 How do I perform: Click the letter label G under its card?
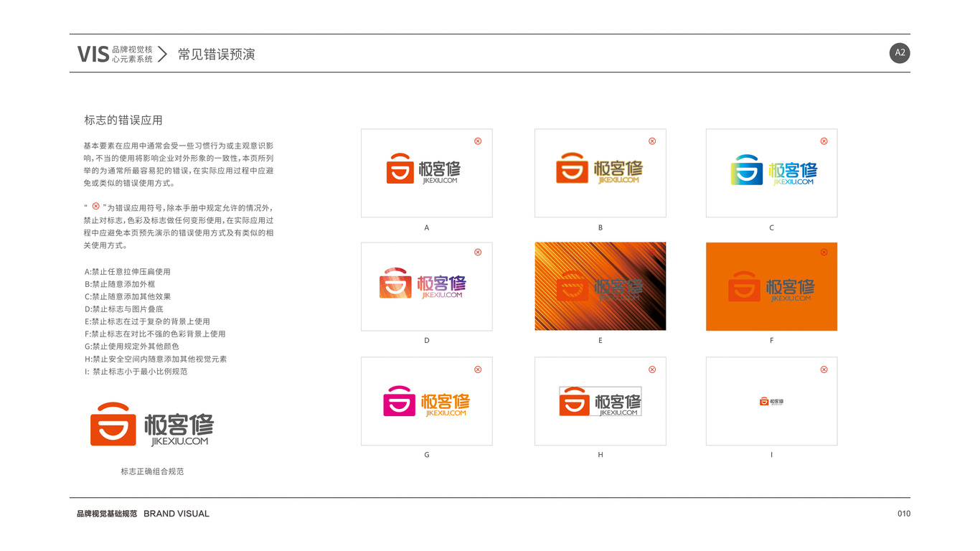[x=427, y=455]
